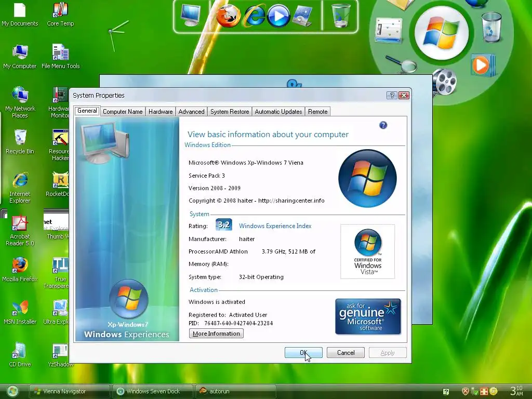Open Core Temp desktop icon
Viewport: 532px width, 399px height.
tap(60, 15)
